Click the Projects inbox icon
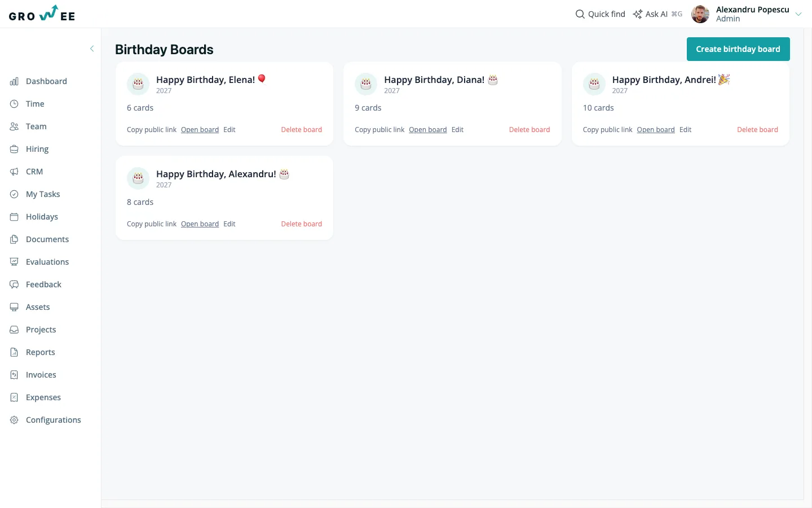Screen dimensions: 812x508 14,330
